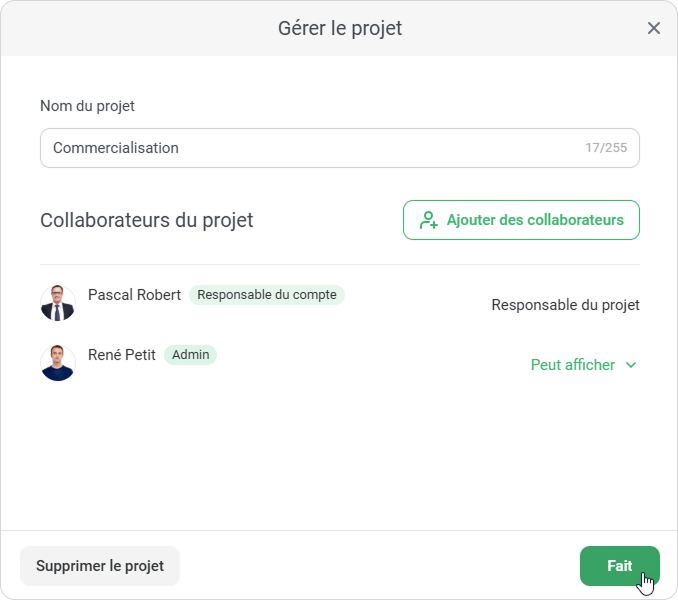This screenshot has height=600, width=678.
Task: Click the Gérer le projet dialog title
Action: tap(340, 28)
